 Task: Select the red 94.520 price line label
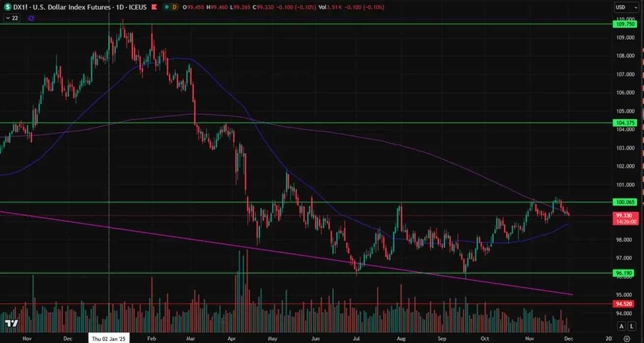[625, 304]
